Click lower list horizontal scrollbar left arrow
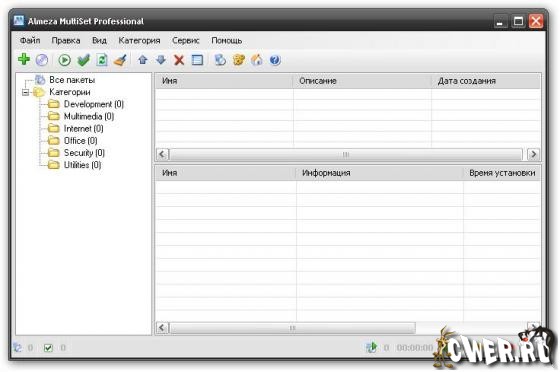560x372 pixels. 162,327
